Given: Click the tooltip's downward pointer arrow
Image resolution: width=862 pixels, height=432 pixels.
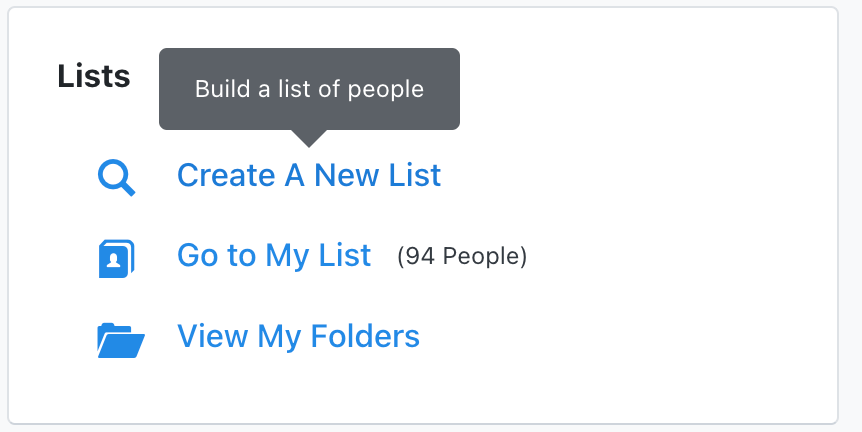Looking at the screenshot, I should 309,139.
